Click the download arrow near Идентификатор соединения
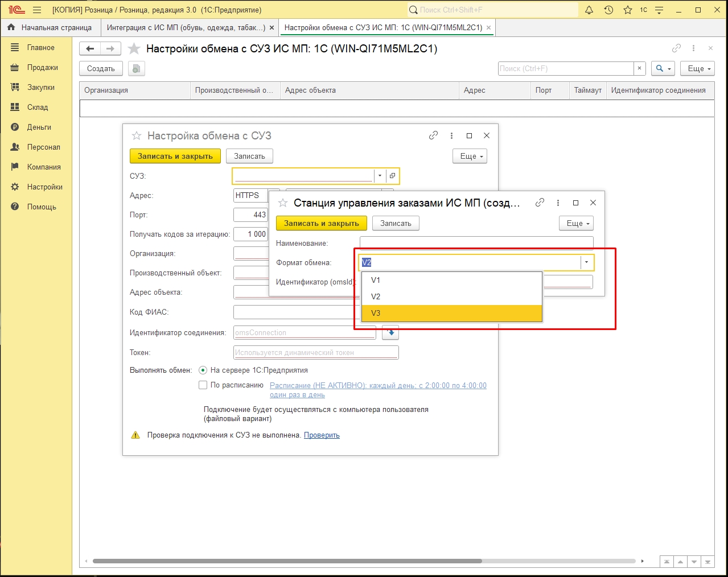This screenshot has width=728, height=577. (390, 332)
